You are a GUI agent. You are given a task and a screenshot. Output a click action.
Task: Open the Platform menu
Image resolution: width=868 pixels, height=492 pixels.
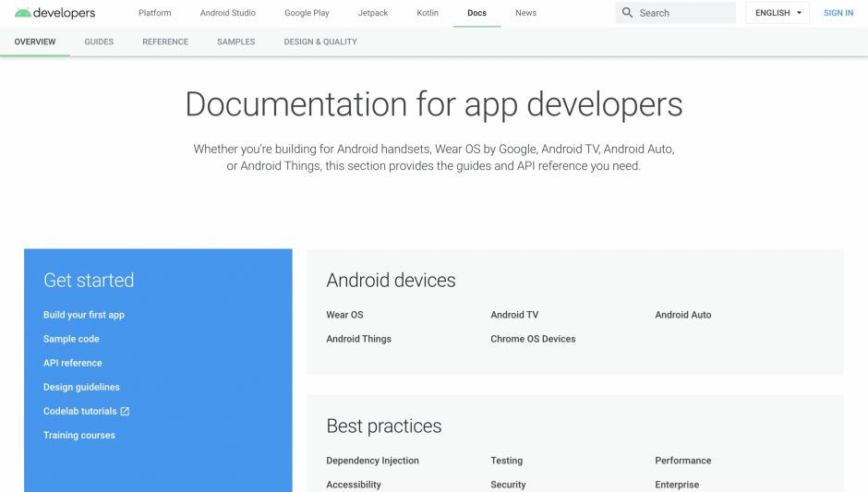155,13
